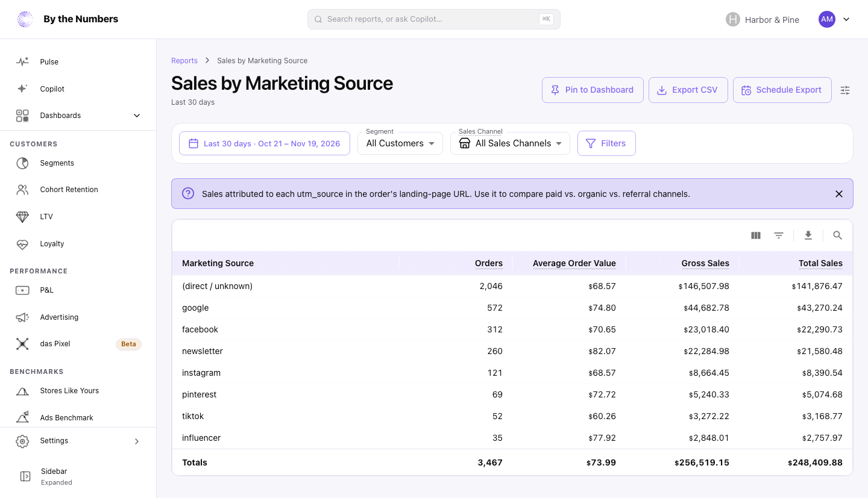The width and height of the screenshot is (868, 498).
Task: Click the Harbor & Pine store icon
Action: point(732,19)
